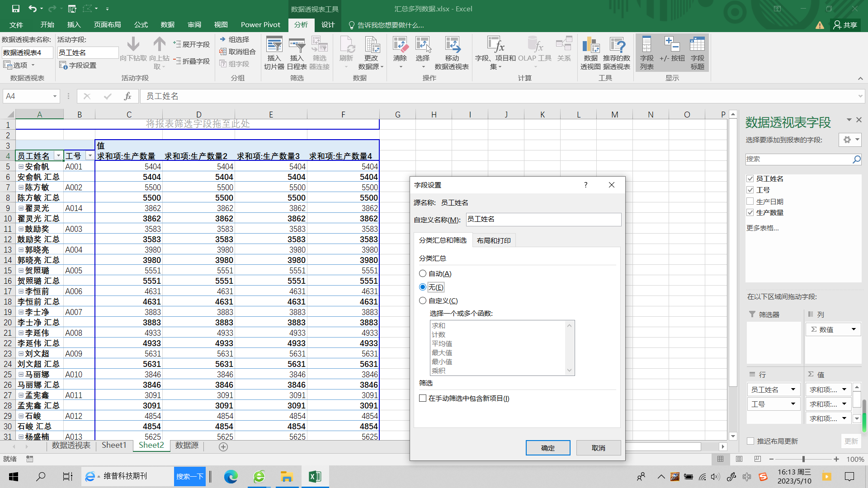Open 选项 dropdown under pivot table name
Image resolution: width=868 pixels, height=488 pixels.
[x=19, y=65]
